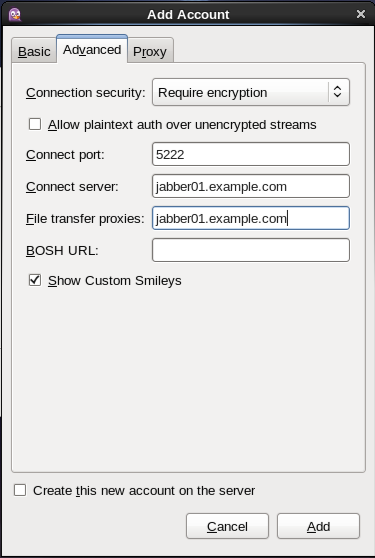Open the Connection security dropdown
Image resolution: width=375 pixels, height=558 pixels.
[x=251, y=93]
